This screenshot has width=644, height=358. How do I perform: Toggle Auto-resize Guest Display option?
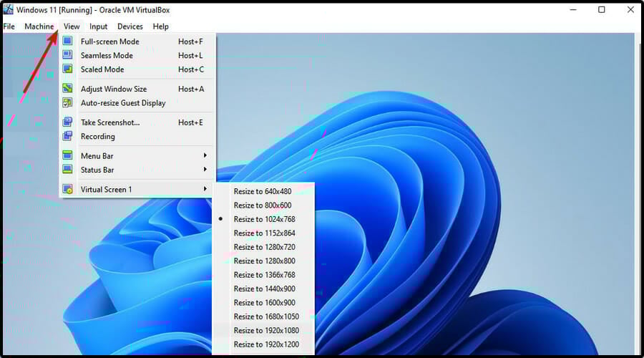coord(137,103)
